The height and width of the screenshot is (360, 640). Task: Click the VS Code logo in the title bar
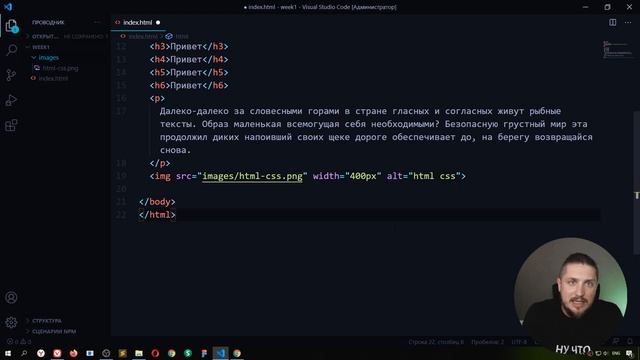[x=8, y=7]
